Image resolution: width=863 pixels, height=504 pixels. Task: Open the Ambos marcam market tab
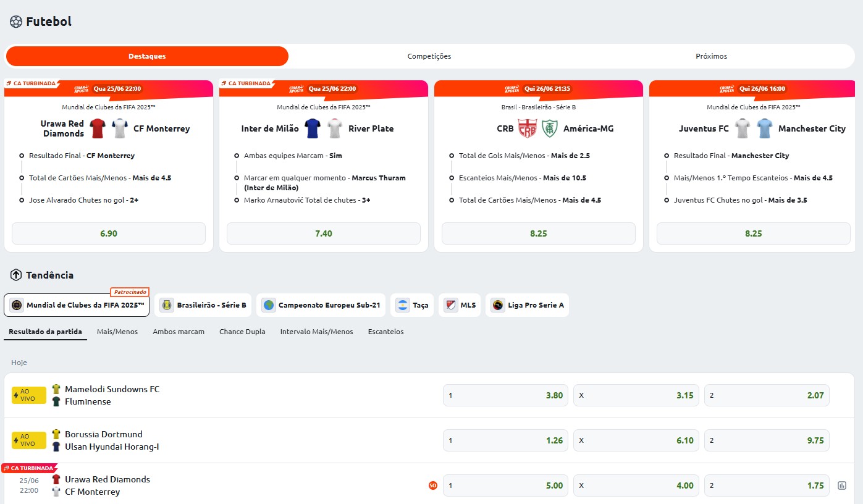(179, 332)
